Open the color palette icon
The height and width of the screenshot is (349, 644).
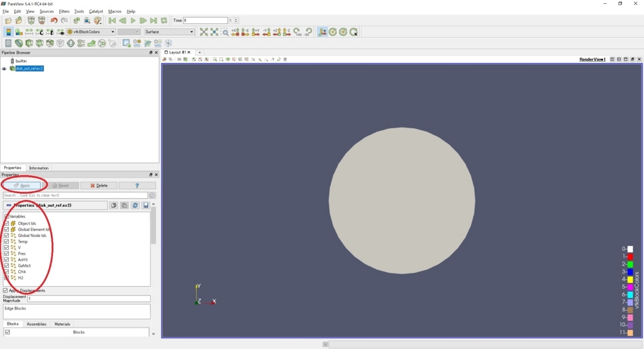(97, 21)
